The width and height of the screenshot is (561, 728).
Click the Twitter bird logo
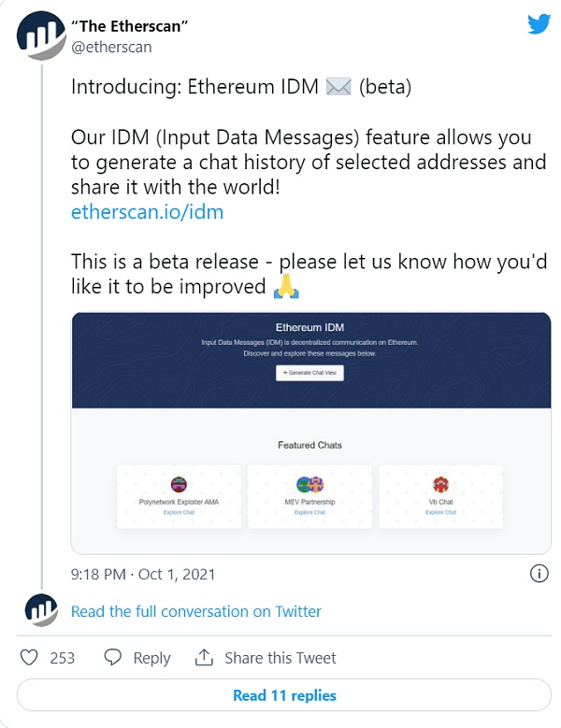539,24
